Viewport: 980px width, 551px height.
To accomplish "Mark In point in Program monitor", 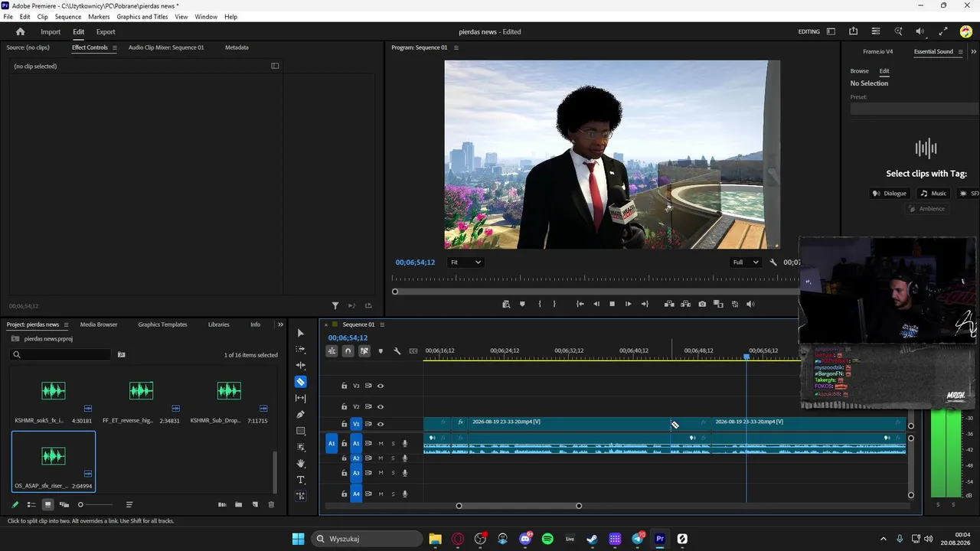I will point(539,304).
